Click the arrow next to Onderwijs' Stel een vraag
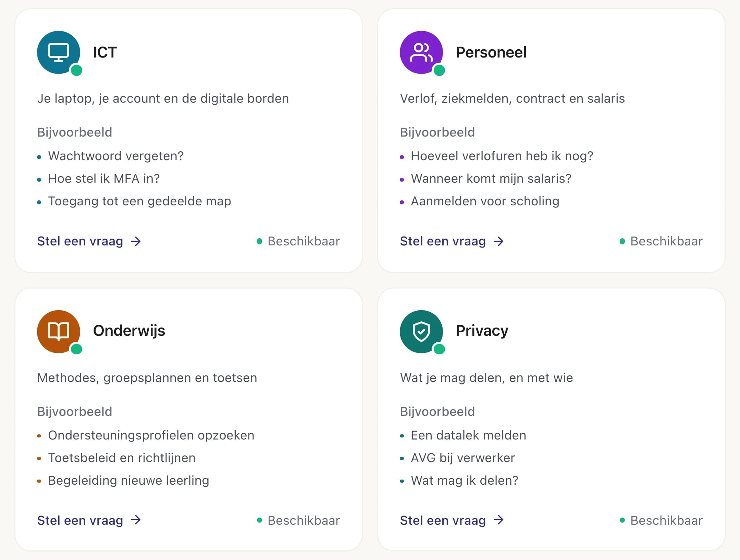Screen dimensions: 740x560 pyautogui.click(x=136, y=520)
